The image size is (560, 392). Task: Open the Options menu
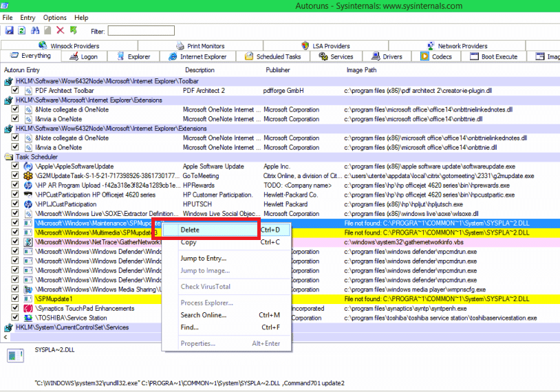(x=55, y=17)
